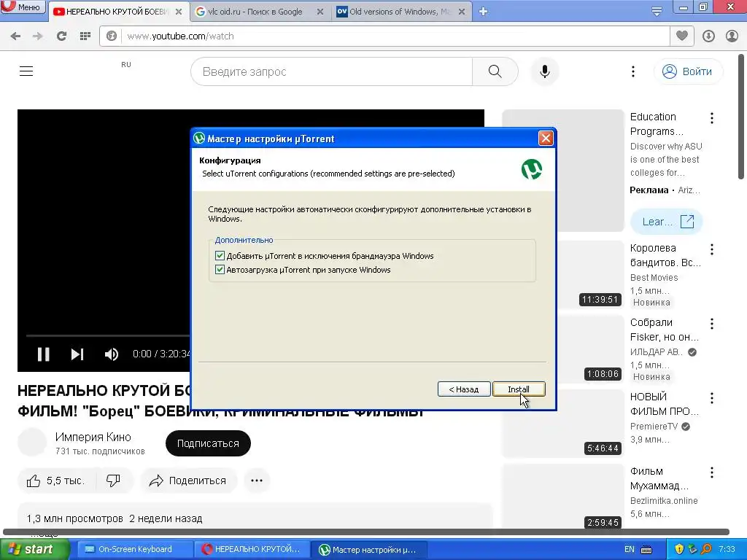
Task: Switch to Opera 'НЕРЕАЛЬНО КРУТОЙ' taskbar item
Action: 252,549
